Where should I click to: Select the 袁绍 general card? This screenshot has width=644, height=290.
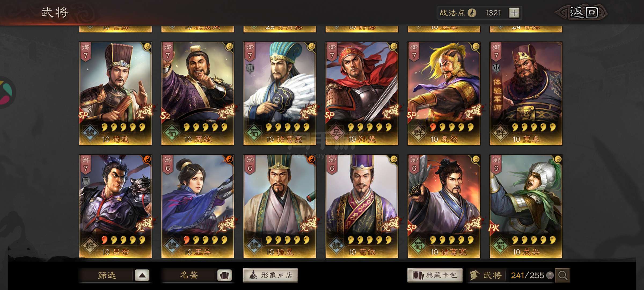[444, 93]
